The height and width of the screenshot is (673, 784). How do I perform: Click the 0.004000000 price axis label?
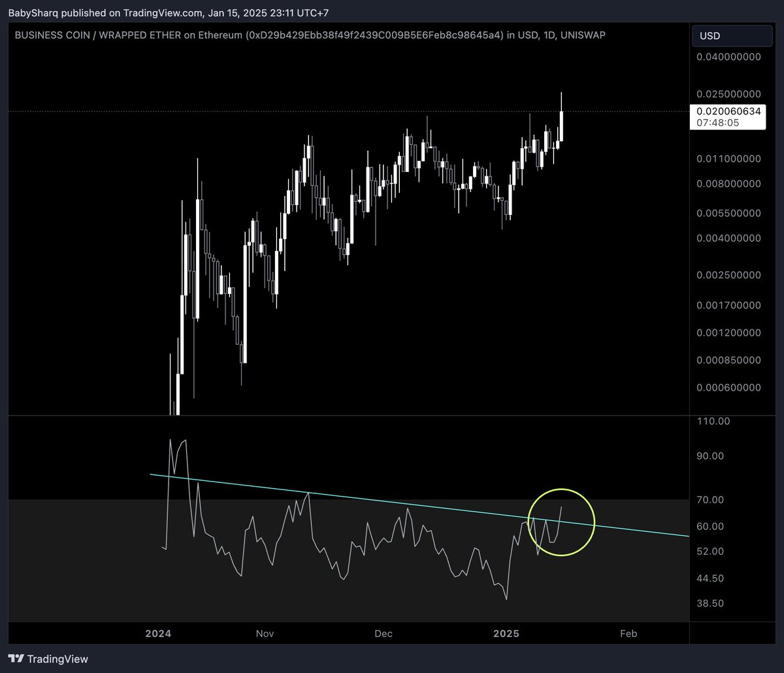[728, 238]
